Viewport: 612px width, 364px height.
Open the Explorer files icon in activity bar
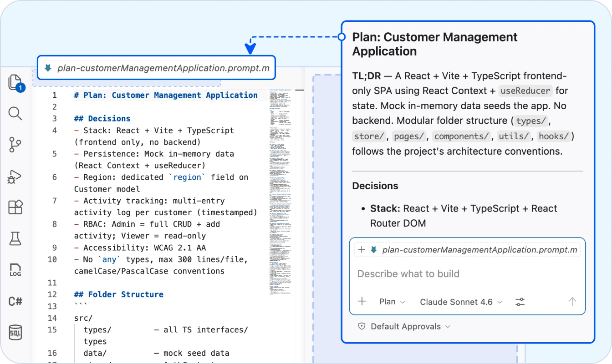(x=16, y=83)
